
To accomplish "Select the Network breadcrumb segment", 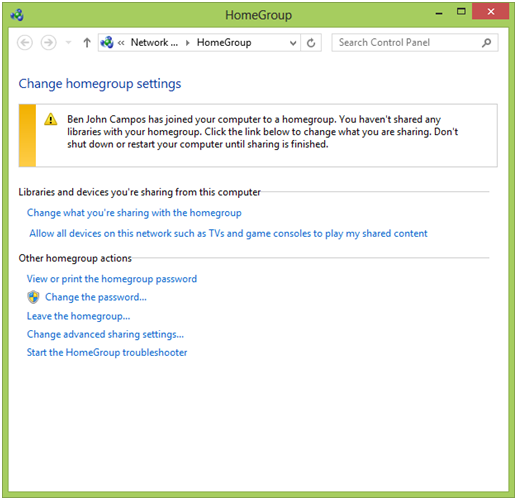I will tap(154, 42).
